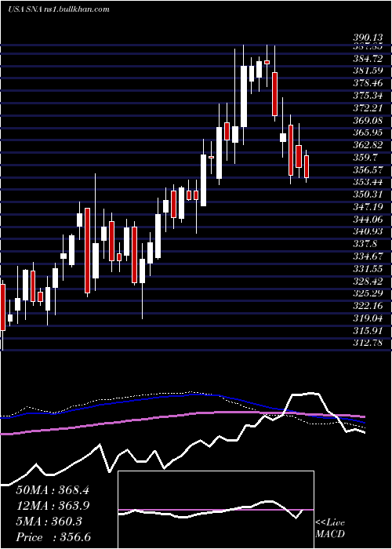Click the 319.04 price axis label
This screenshot has width=392, height=549.
tap(367, 318)
